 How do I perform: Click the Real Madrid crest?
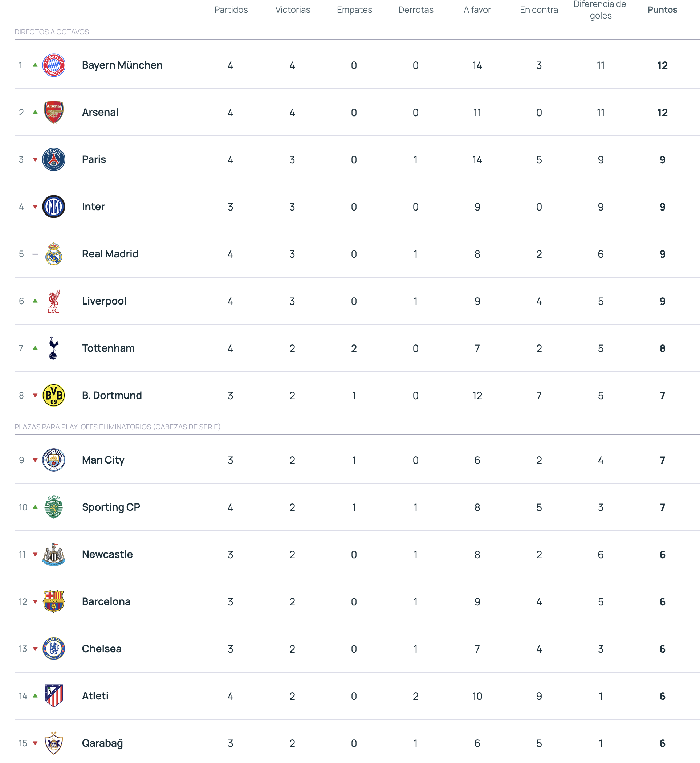click(54, 254)
